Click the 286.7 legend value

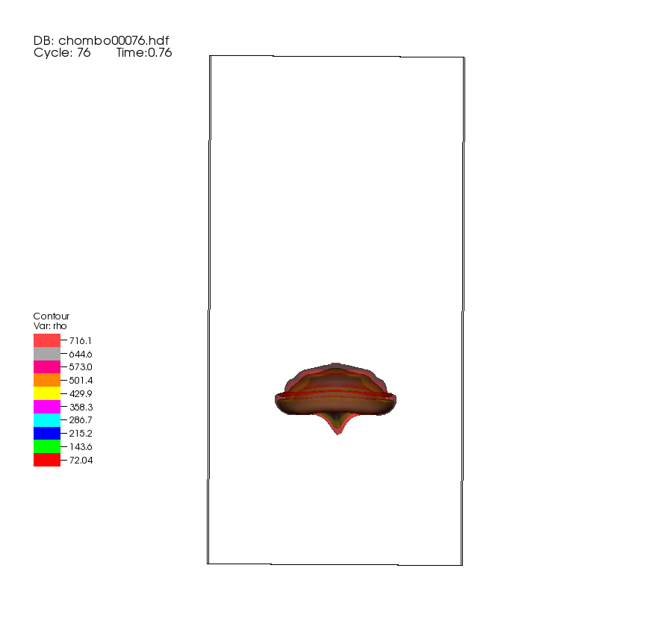pos(81,419)
